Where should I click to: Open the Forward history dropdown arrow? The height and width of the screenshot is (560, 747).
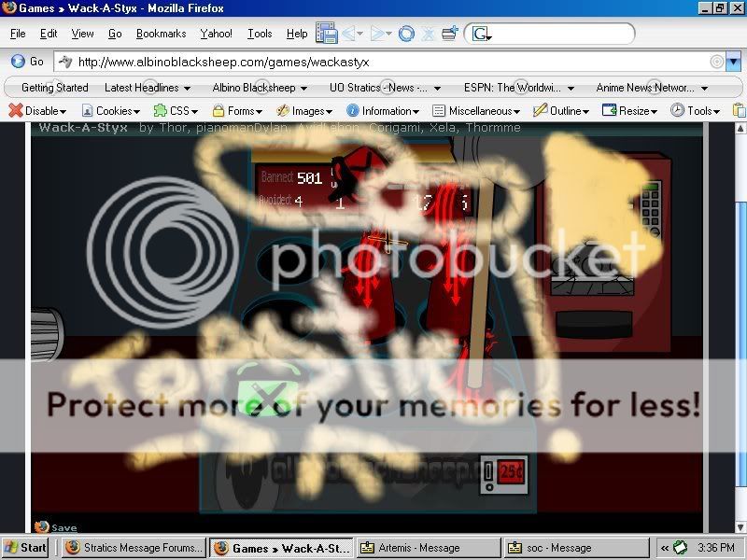tap(388, 34)
